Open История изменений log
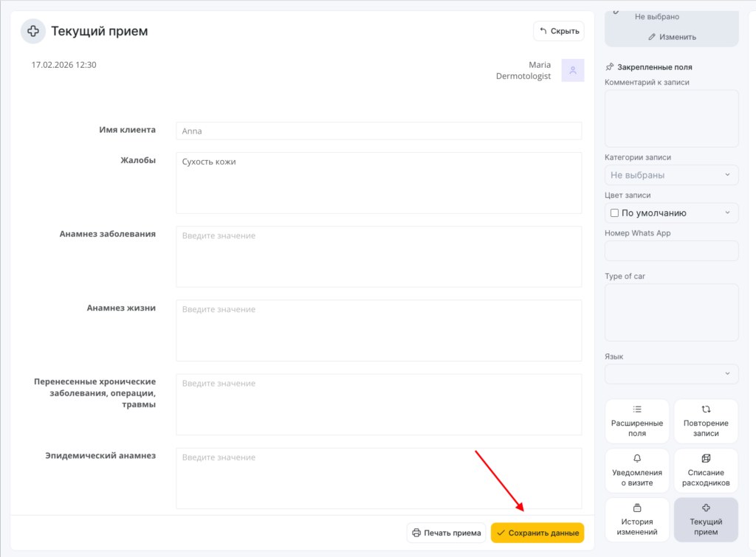This screenshot has height=557, width=756. point(637,520)
